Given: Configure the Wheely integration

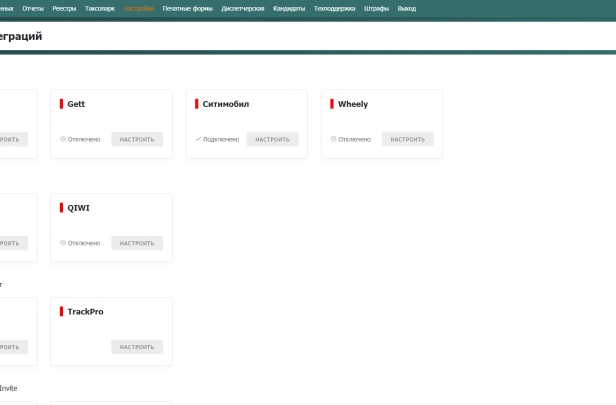Looking at the screenshot, I should (407, 139).
